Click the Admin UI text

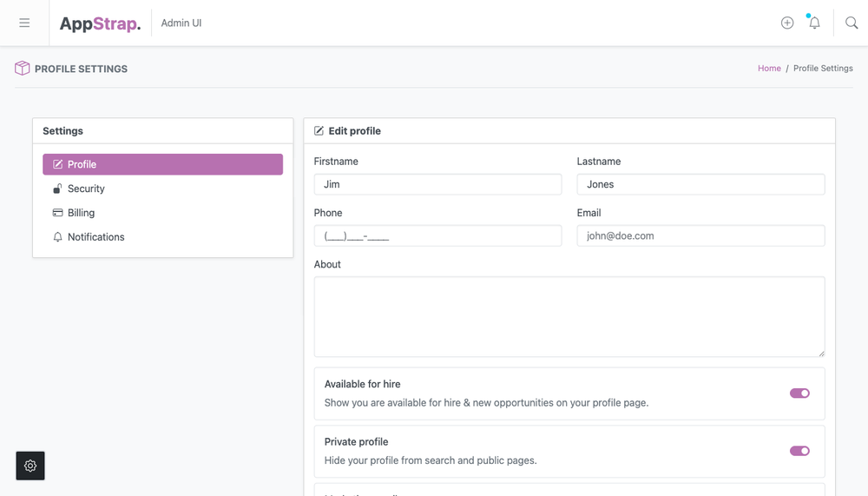tap(181, 23)
